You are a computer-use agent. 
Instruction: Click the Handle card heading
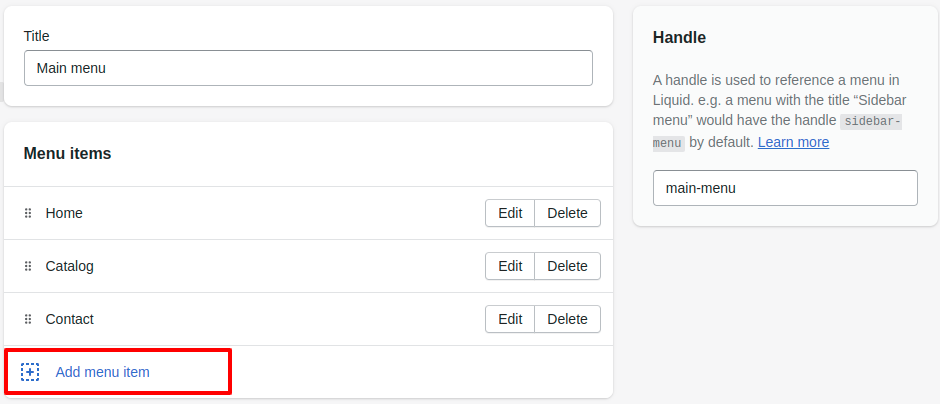point(679,37)
